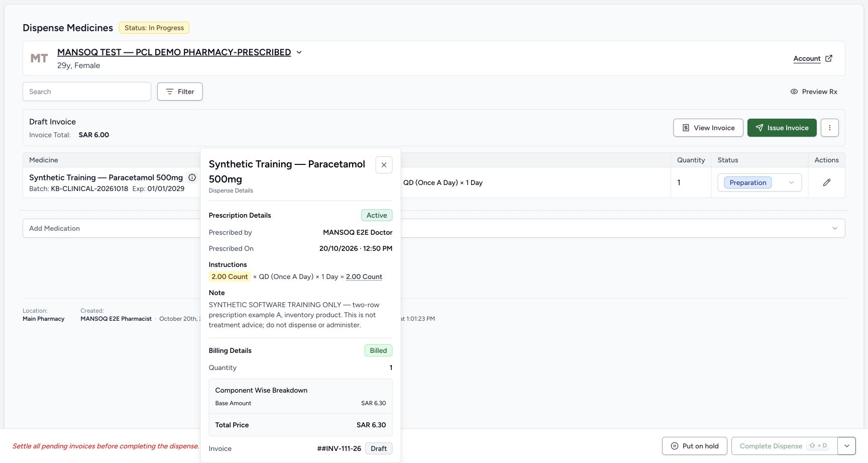Click Put on hold button
The image size is (868, 463).
click(695, 446)
